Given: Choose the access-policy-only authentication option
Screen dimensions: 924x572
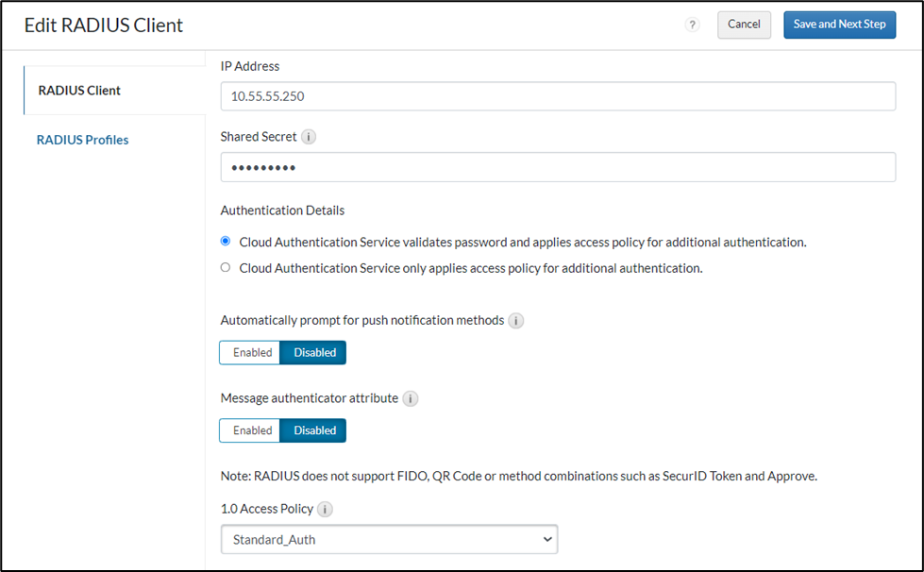Looking at the screenshot, I should 225,267.
